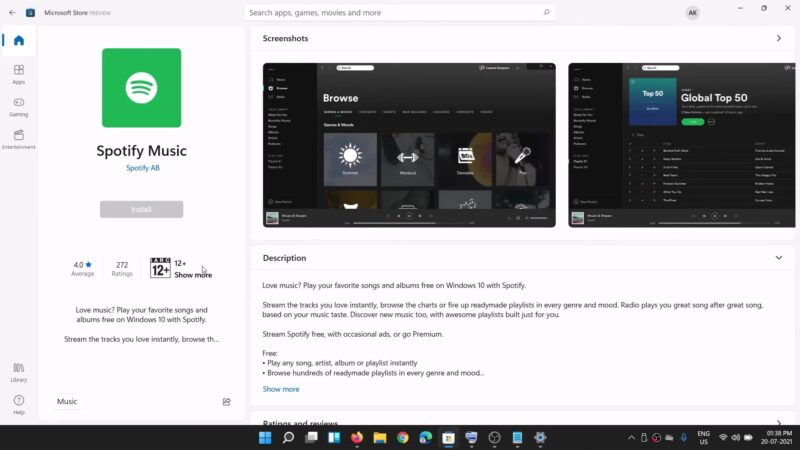Open the Home section in sidebar

19,40
